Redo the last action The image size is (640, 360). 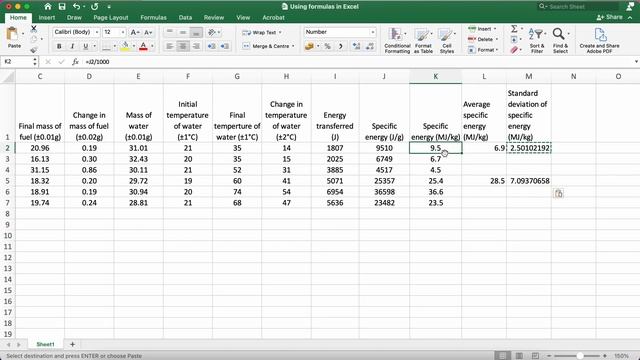[95, 7]
